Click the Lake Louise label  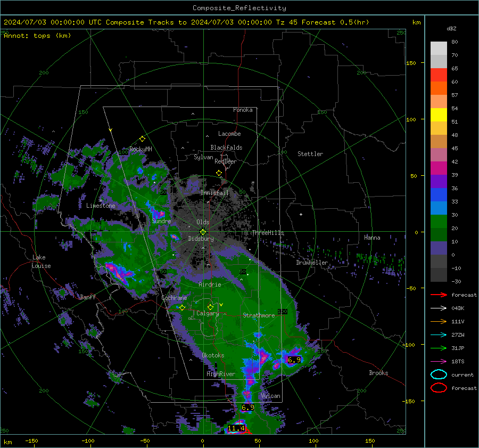(x=41, y=262)
